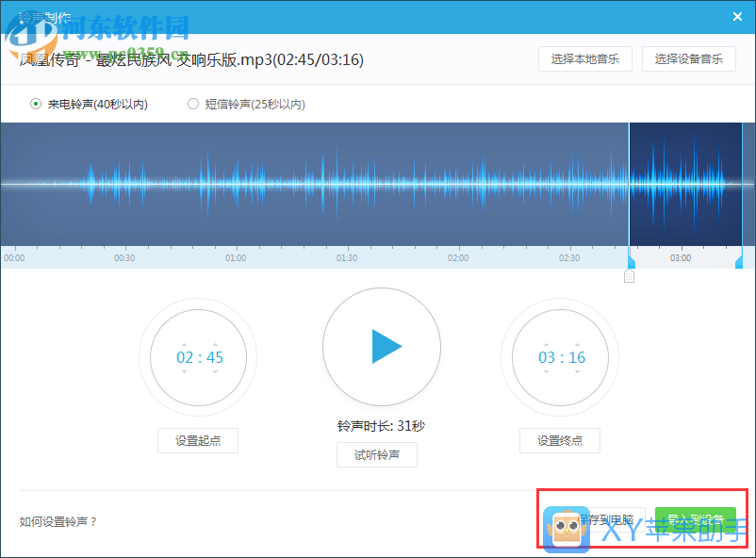Screen dimensions: 756x558
Task: Click 保存到电脑 to save to computer
Action: pyautogui.click(x=609, y=519)
